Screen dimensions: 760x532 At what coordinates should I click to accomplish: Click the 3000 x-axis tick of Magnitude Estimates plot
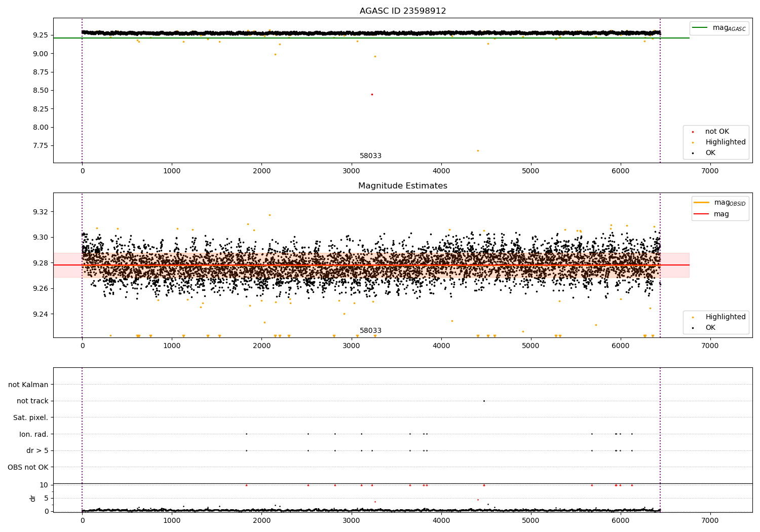(x=351, y=346)
